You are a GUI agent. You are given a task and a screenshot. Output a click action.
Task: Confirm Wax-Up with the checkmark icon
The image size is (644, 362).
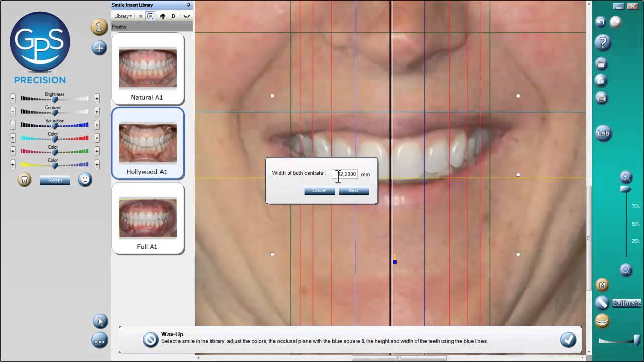(568, 340)
